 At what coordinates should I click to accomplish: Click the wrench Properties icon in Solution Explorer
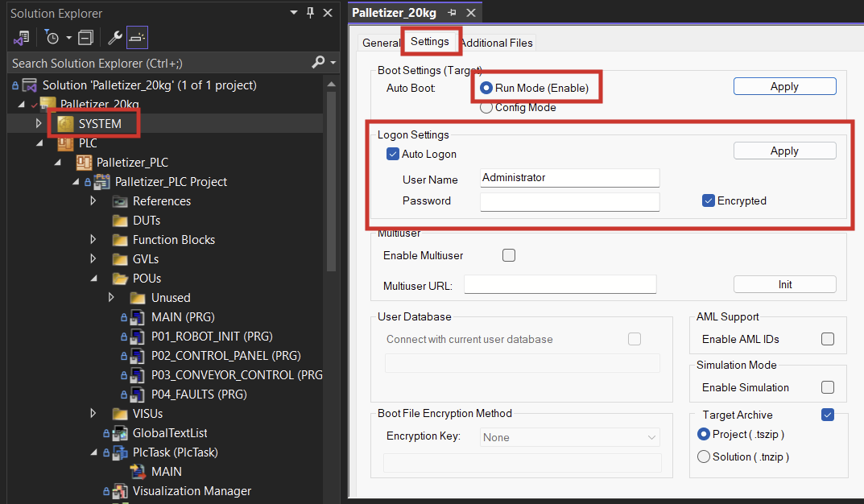(x=114, y=38)
